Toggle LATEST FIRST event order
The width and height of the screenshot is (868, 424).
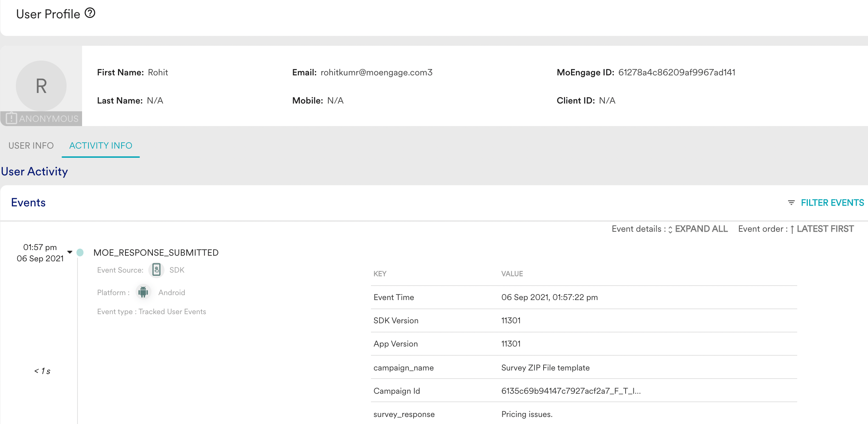tap(825, 229)
